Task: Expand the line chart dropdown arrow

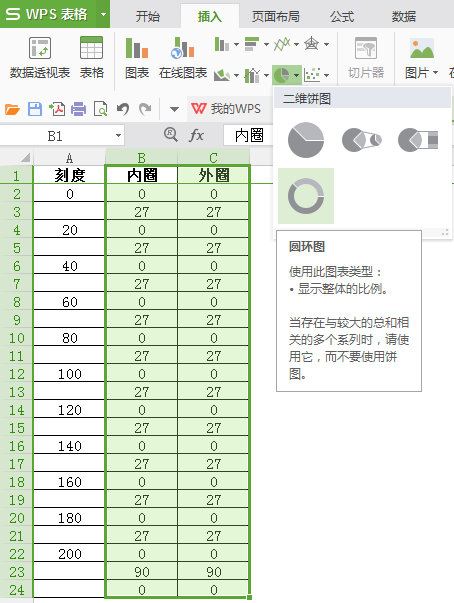Action: (296, 45)
